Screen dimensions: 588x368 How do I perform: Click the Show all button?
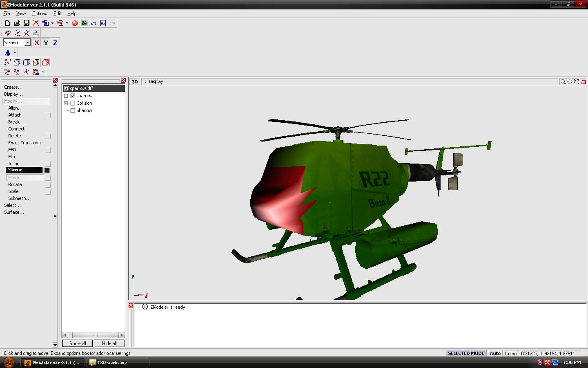pos(78,343)
